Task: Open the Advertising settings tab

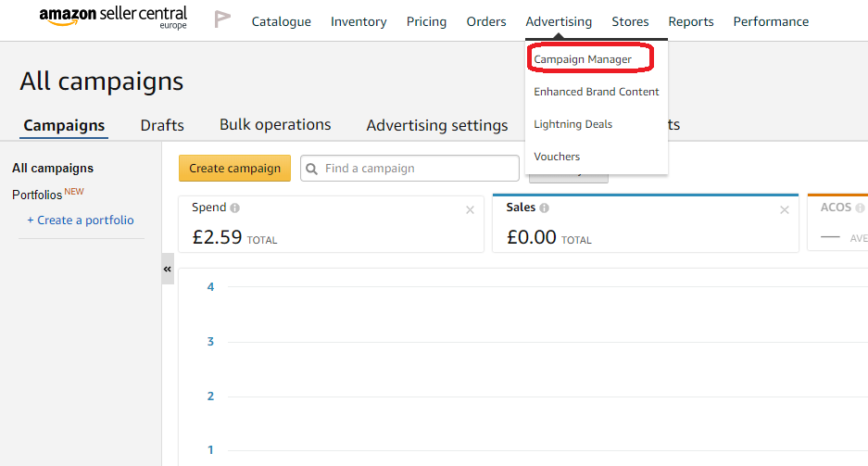Action: click(436, 126)
